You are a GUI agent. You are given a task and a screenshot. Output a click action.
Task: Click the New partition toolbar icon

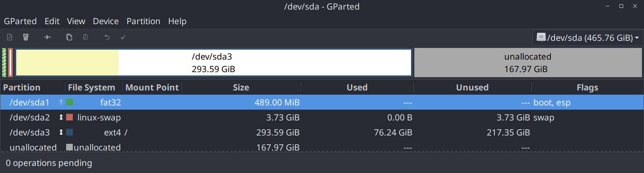(x=10, y=38)
